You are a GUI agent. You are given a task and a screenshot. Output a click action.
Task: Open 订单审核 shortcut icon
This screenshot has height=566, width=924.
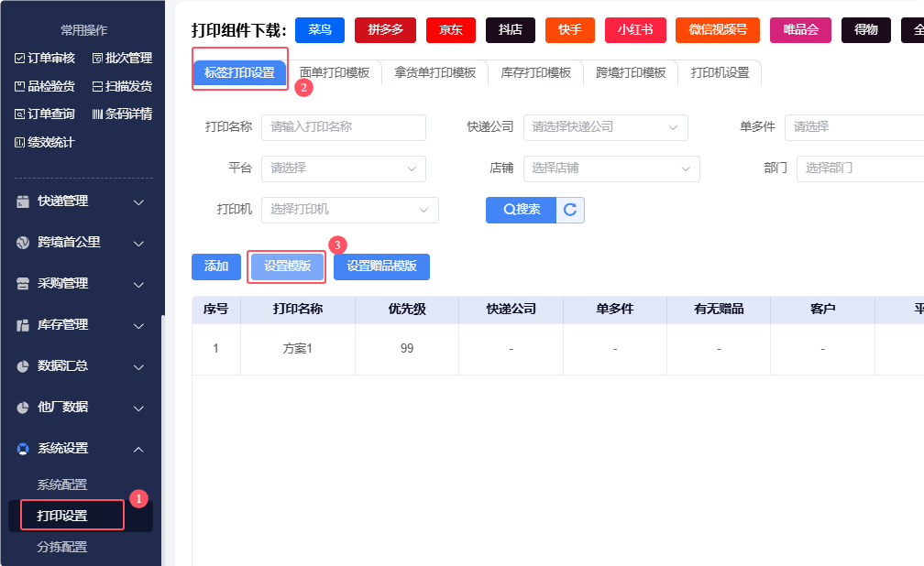[x=19, y=59]
